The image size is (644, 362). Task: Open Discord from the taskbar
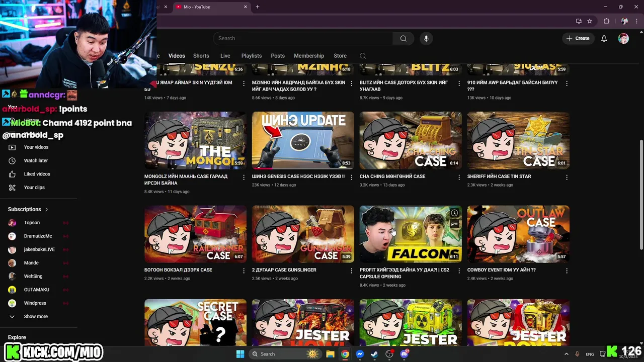point(405,354)
